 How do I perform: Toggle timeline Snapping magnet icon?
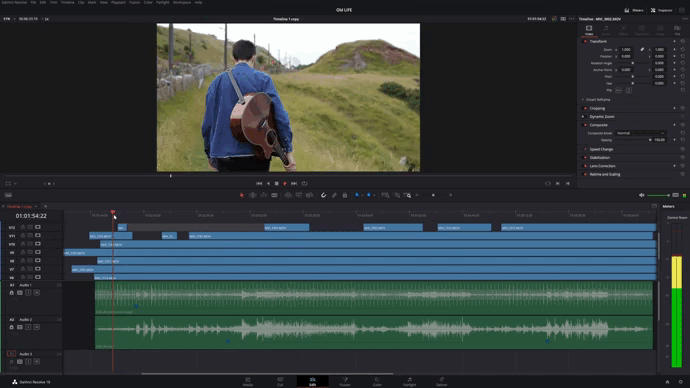(323, 195)
